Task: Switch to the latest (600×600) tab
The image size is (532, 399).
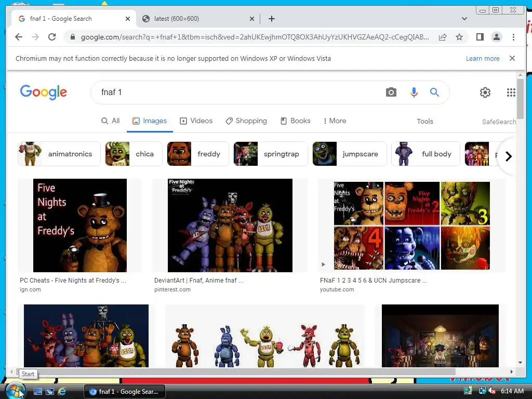Action: tap(198, 19)
